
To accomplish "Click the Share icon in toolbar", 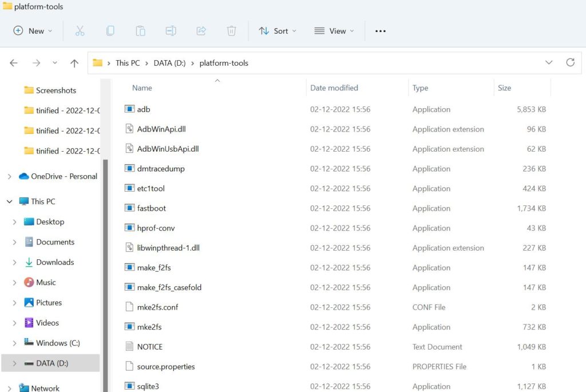I will [201, 31].
